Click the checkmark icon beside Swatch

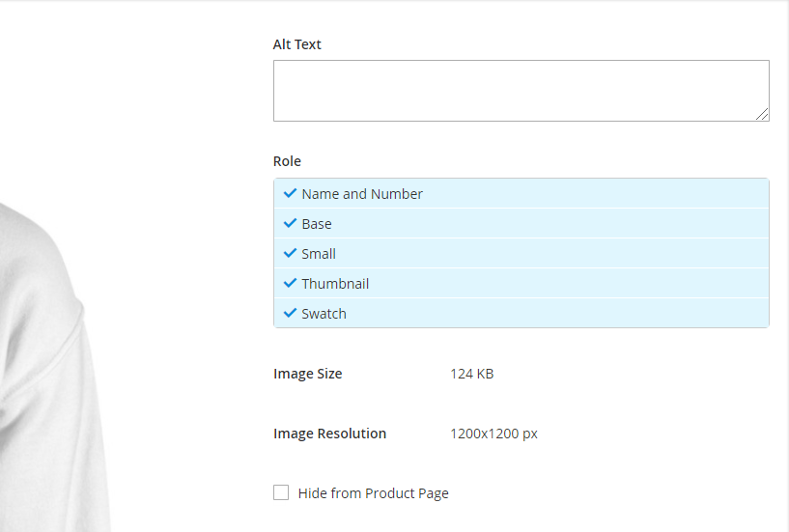coord(290,313)
